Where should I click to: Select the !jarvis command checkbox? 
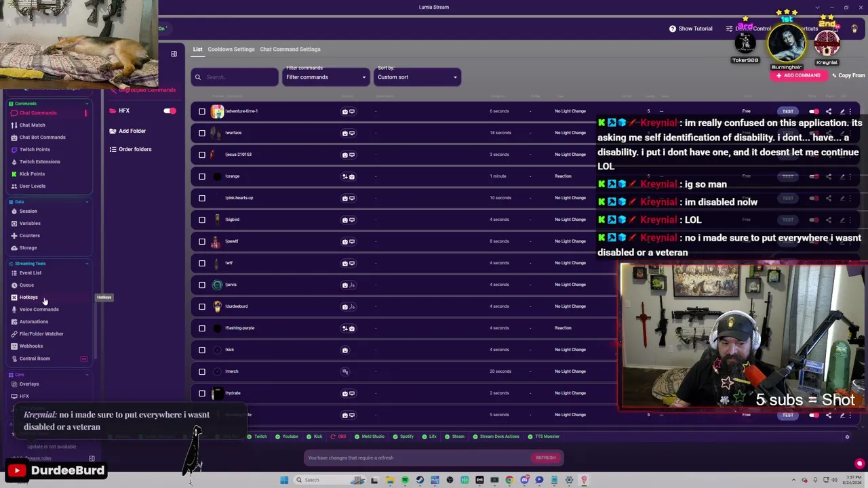point(201,285)
